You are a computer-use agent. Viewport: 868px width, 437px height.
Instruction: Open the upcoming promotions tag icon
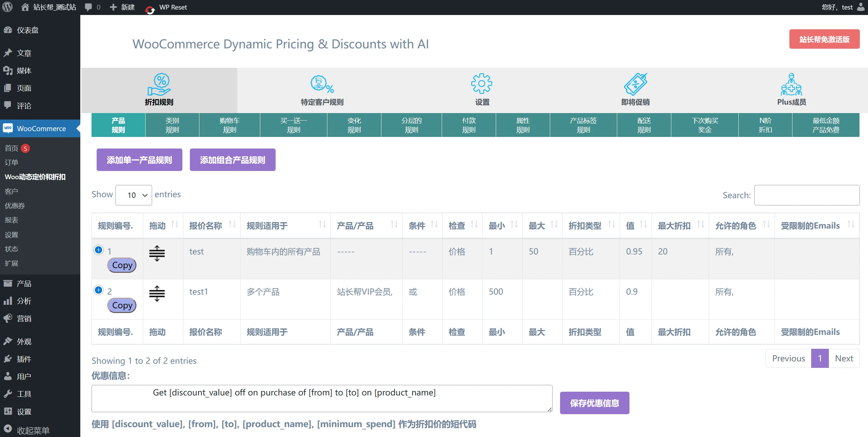tap(635, 84)
